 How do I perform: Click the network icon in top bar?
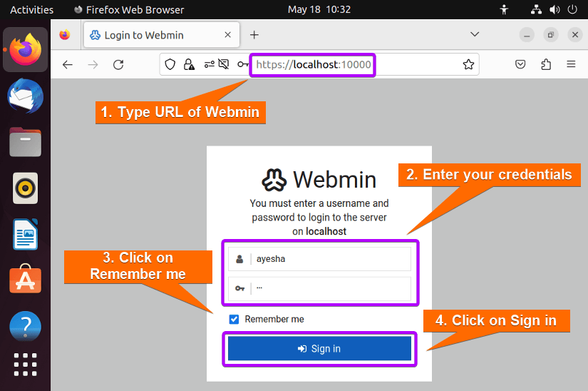pyautogui.click(x=536, y=9)
